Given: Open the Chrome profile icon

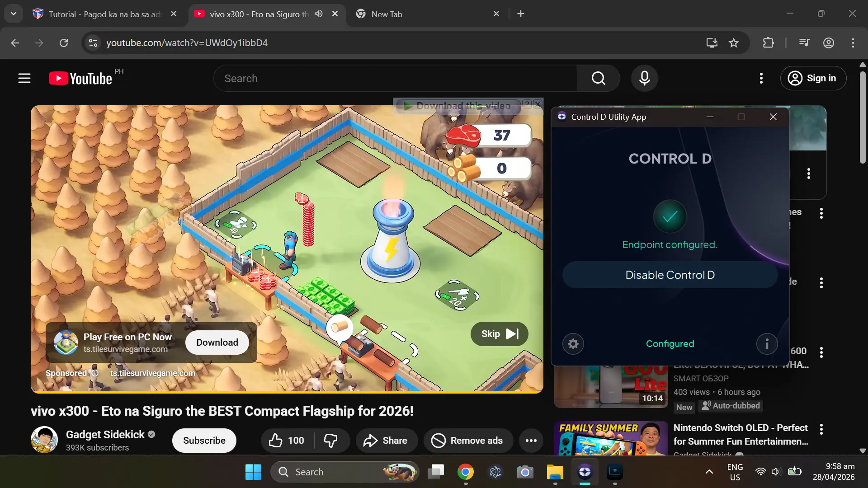Looking at the screenshot, I should (829, 43).
